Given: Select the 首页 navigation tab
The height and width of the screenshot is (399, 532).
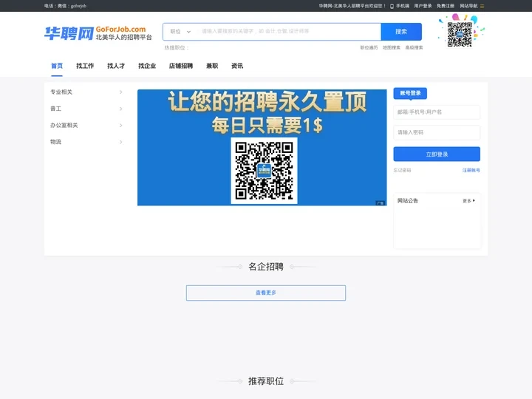Looking at the screenshot, I should pyautogui.click(x=57, y=66).
